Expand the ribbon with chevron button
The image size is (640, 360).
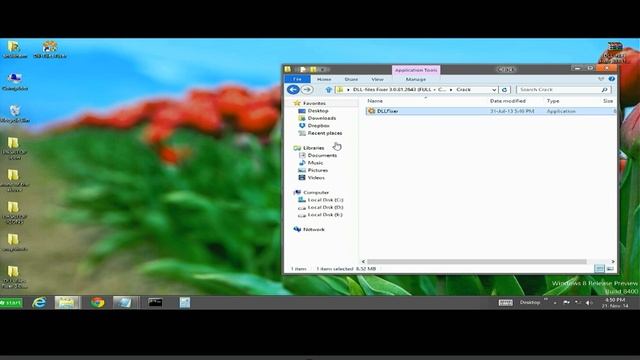(x=601, y=79)
